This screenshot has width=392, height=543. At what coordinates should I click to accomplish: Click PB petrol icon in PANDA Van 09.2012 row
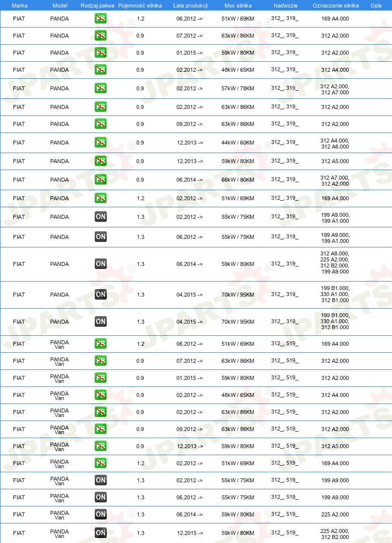click(100, 429)
